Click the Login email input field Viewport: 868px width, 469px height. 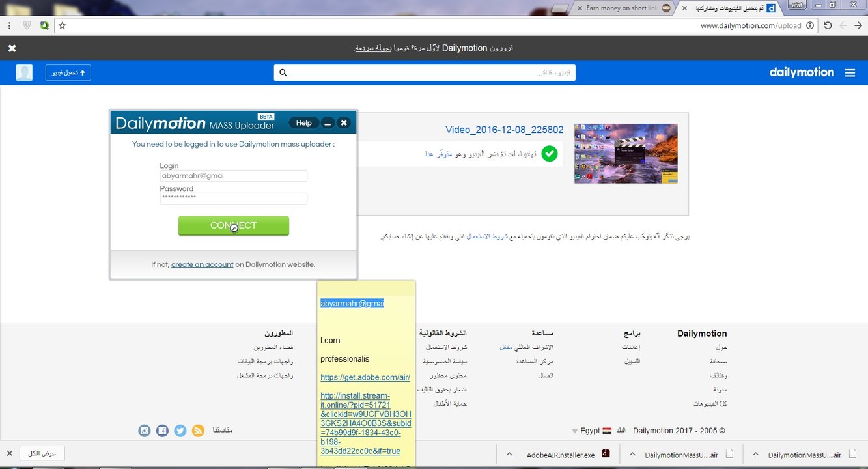click(x=234, y=176)
